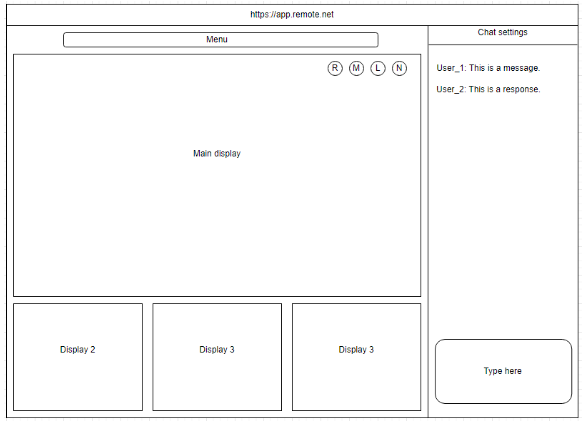Click the User_1 username in chat

pyautogui.click(x=450, y=68)
